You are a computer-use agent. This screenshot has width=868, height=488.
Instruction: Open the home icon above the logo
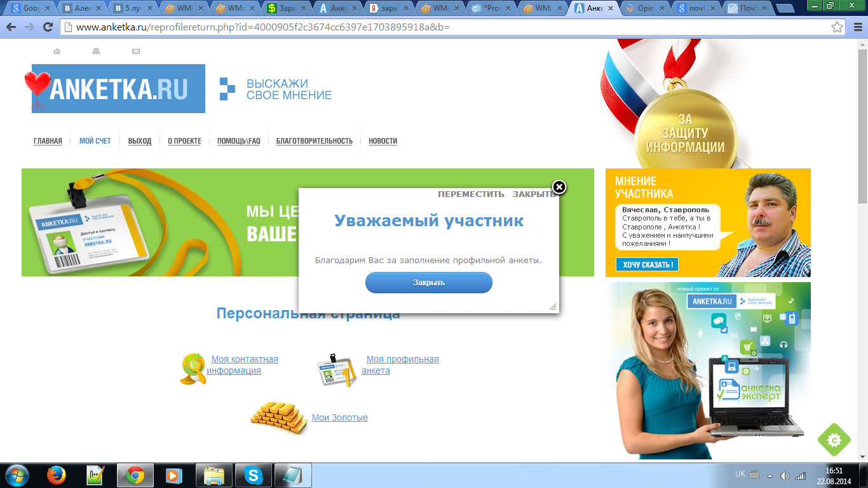click(57, 51)
